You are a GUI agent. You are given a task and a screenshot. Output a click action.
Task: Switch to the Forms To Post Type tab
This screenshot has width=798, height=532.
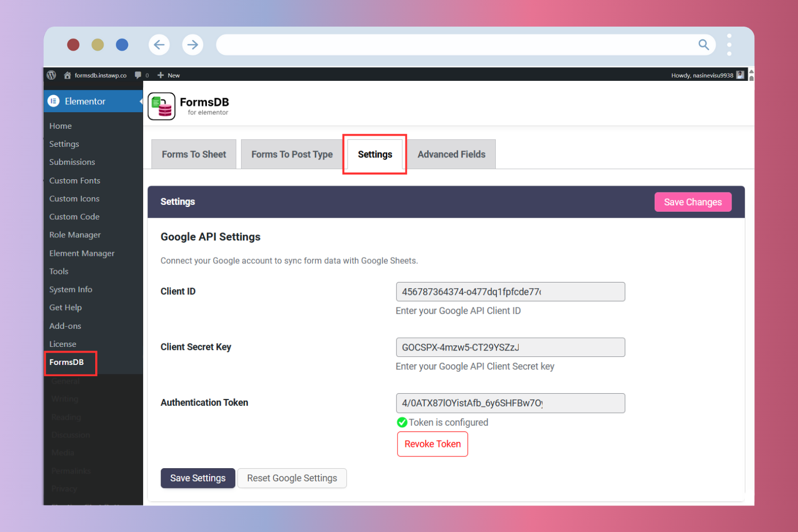292,154
